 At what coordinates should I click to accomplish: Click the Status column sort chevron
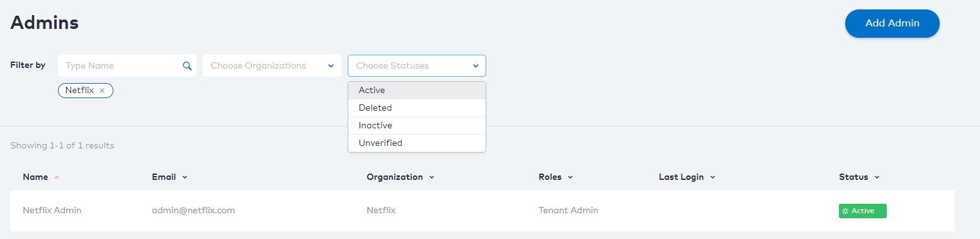pyautogui.click(x=877, y=177)
